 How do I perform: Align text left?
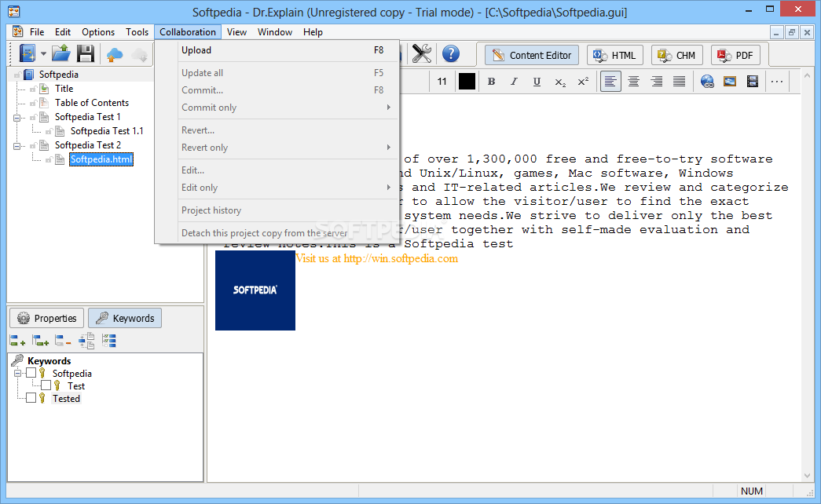point(610,82)
